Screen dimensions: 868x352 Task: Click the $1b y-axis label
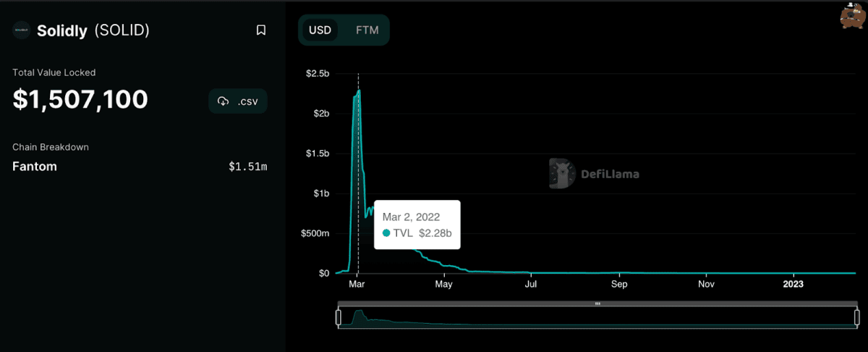coord(320,193)
